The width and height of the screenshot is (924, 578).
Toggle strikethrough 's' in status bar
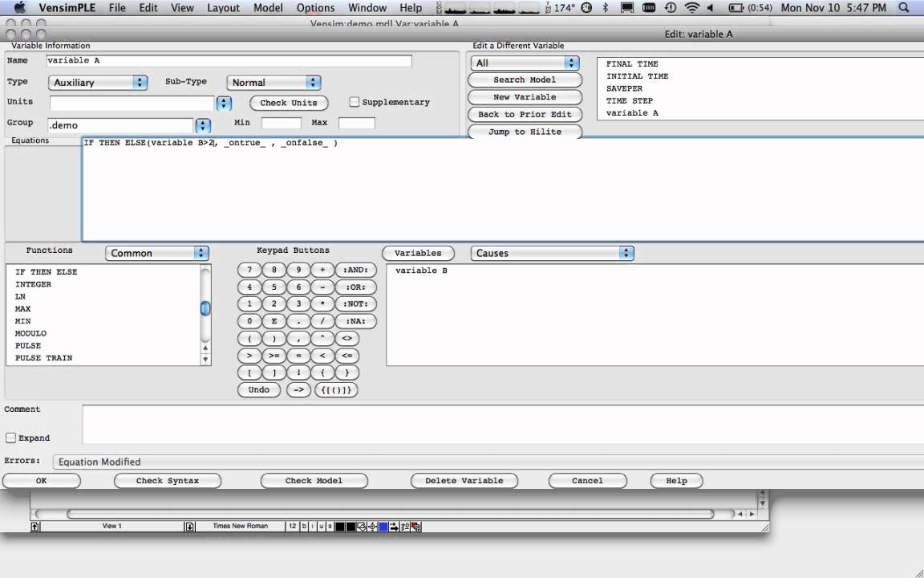[330, 526]
